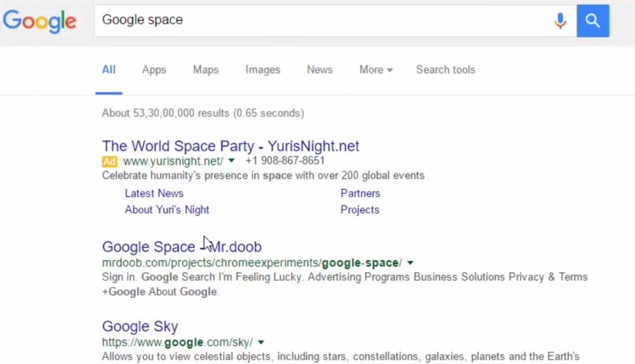Open the Latest News sitelink
This screenshot has width=635, height=364.
154,193
